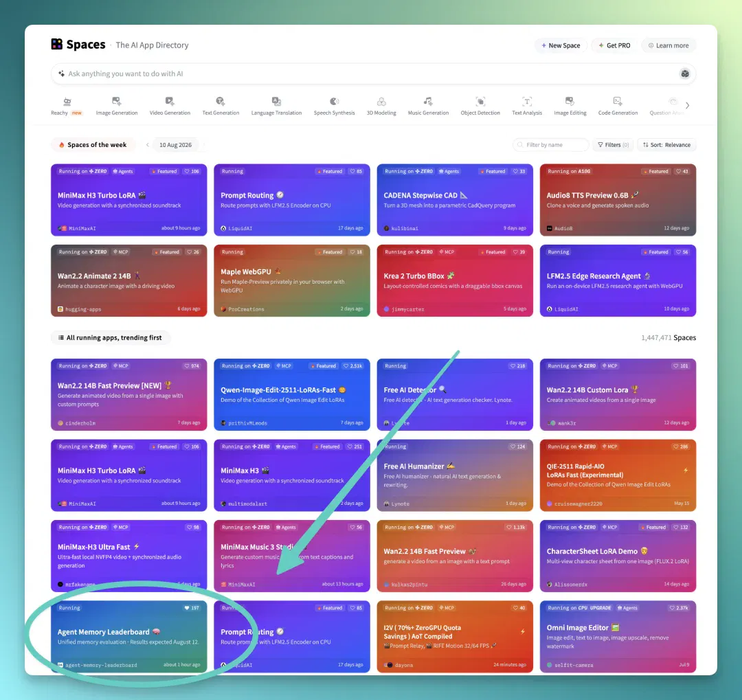
Task: Select All running apps, trending first
Action: coord(110,337)
